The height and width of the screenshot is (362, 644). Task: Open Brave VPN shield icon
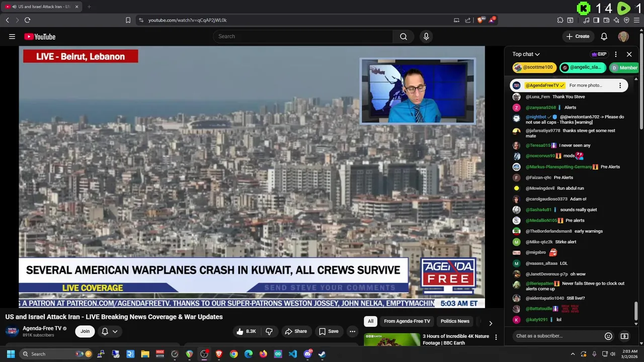point(626,20)
